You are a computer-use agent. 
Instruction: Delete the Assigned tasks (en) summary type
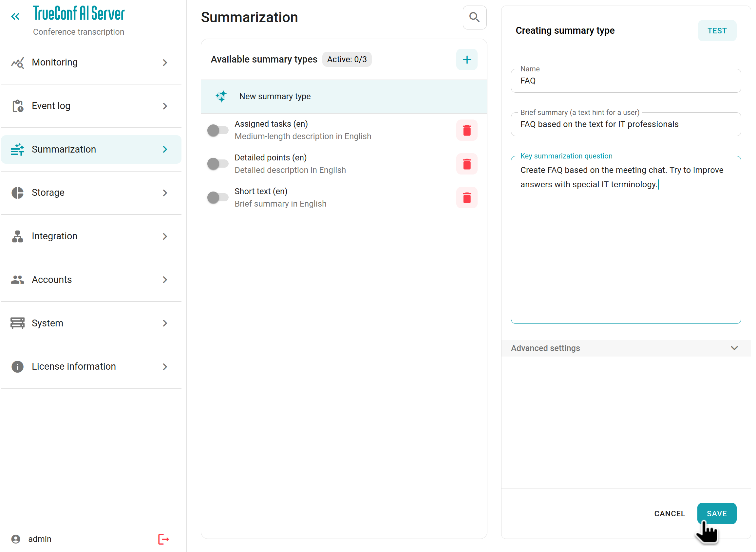(x=466, y=130)
